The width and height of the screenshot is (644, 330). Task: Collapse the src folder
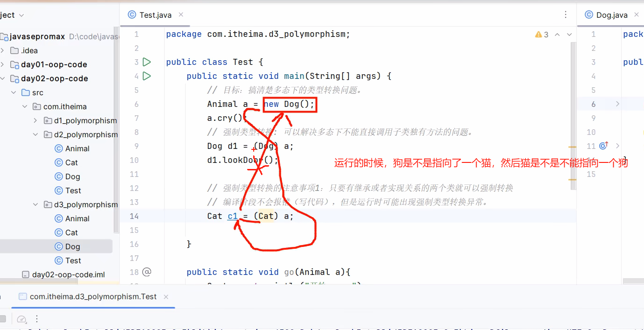tap(14, 92)
